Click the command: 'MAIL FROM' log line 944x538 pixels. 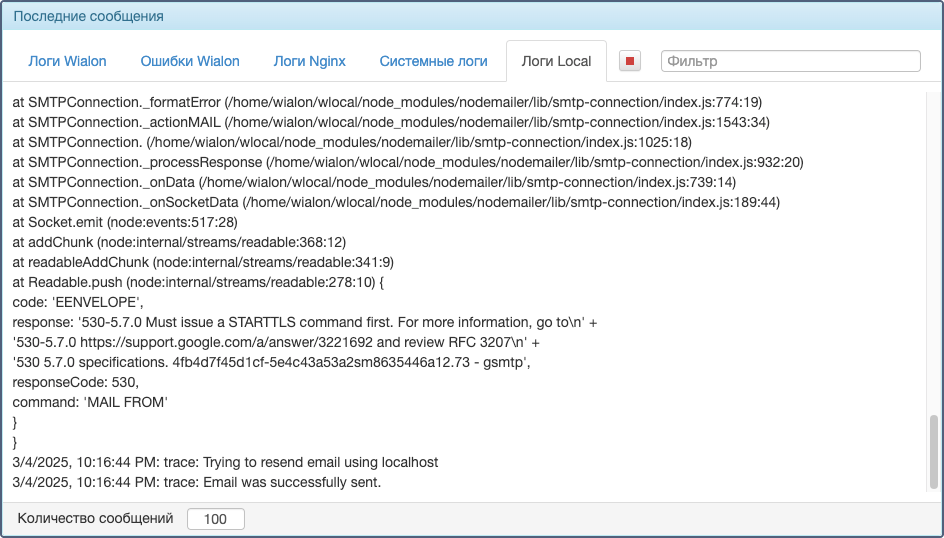(90, 402)
